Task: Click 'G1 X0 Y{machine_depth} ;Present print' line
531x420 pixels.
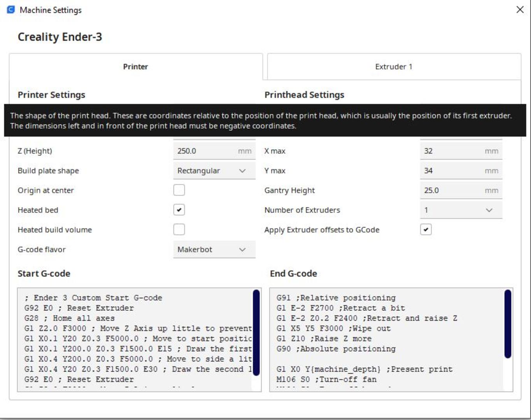Action: coord(365,369)
